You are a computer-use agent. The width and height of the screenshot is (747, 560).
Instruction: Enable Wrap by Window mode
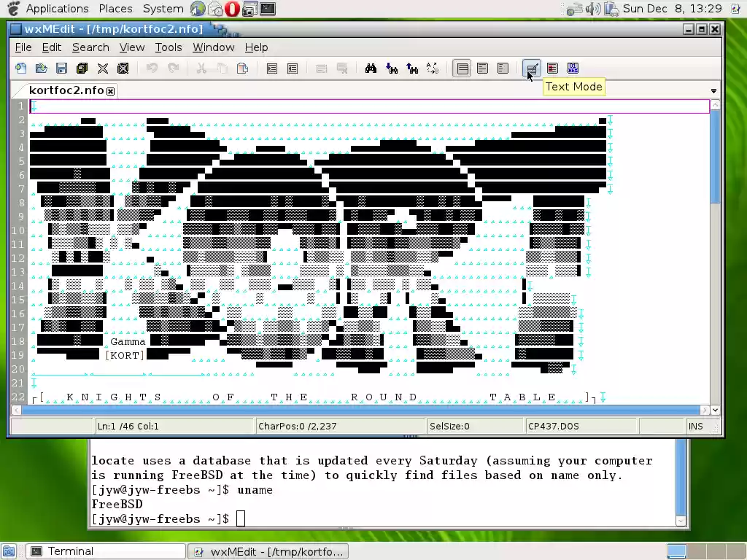coord(482,68)
